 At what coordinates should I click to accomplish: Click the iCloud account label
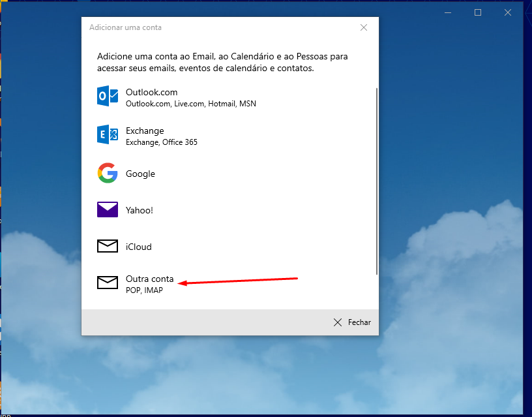click(x=139, y=247)
